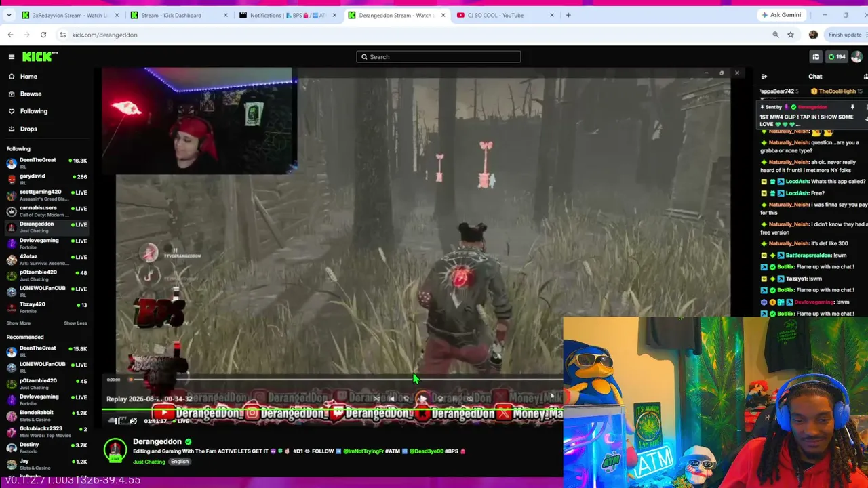
Task: Collapse the chat panel with arrow icon
Action: coord(764,77)
